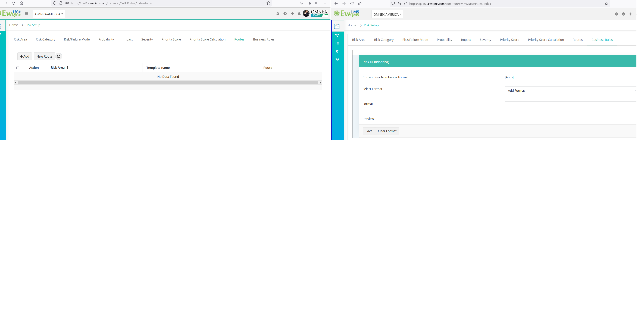Focus the Format input field
Screen dimensions: 644x318
tap(571, 105)
